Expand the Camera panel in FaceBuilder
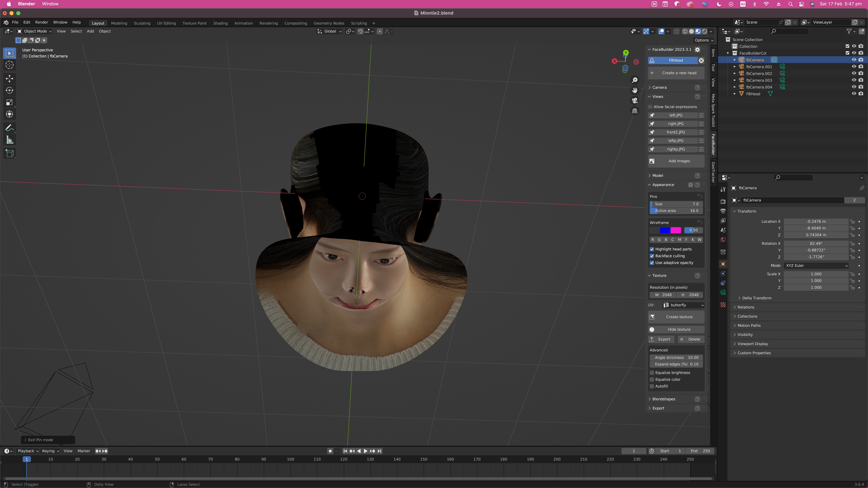Viewport: 868px width, 488px height. click(659, 87)
